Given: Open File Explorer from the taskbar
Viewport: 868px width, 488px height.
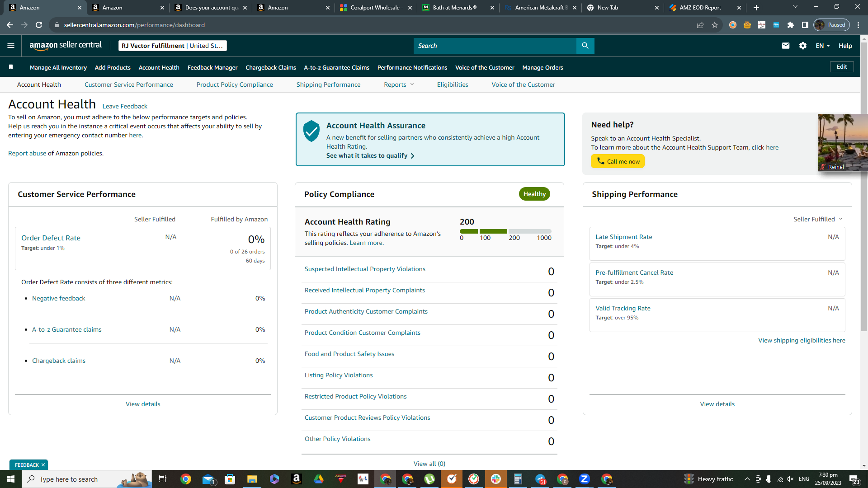Looking at the screenshot, I should (x=252, y=479).
